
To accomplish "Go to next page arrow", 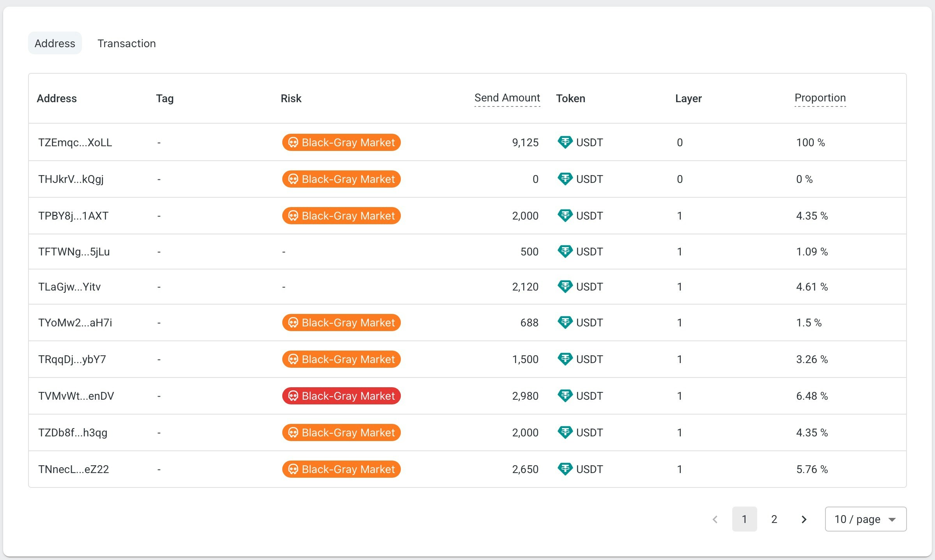I will (x=804, y=519).
